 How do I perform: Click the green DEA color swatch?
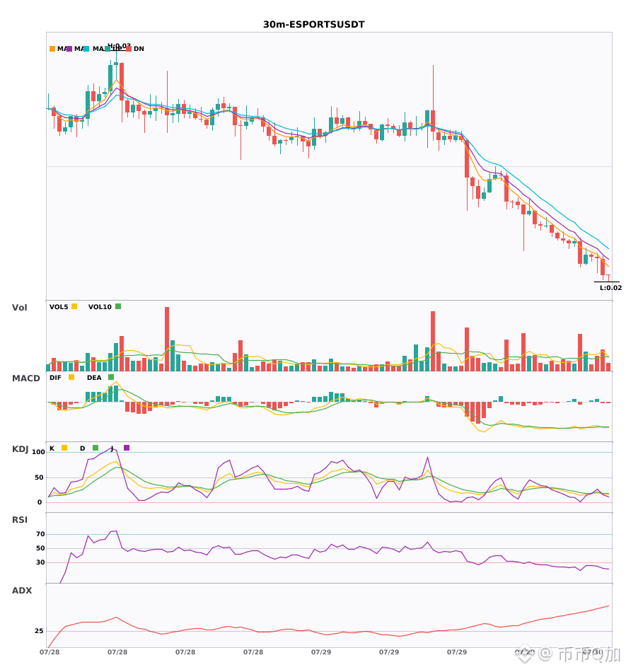(x=111, y=377)
